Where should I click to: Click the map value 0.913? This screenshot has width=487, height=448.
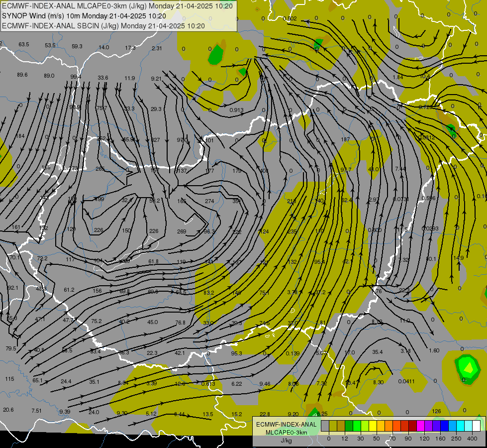point(236,110)
